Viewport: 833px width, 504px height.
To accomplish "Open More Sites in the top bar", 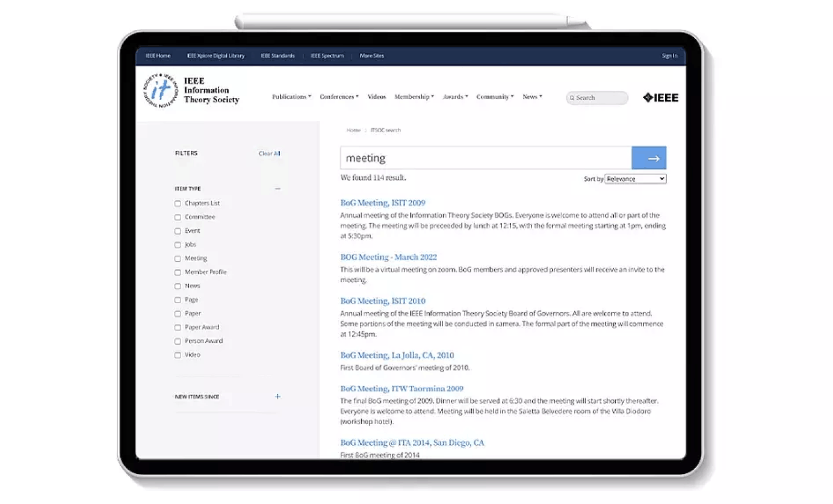I will click(371, 56).
